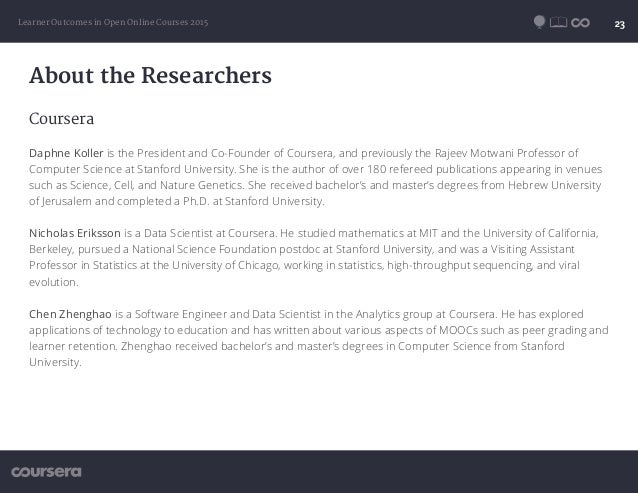The width and height of the screenshot is (638, 493).
Task: Click the name Nicholas Eriksson
Action: tap(75, 233)
